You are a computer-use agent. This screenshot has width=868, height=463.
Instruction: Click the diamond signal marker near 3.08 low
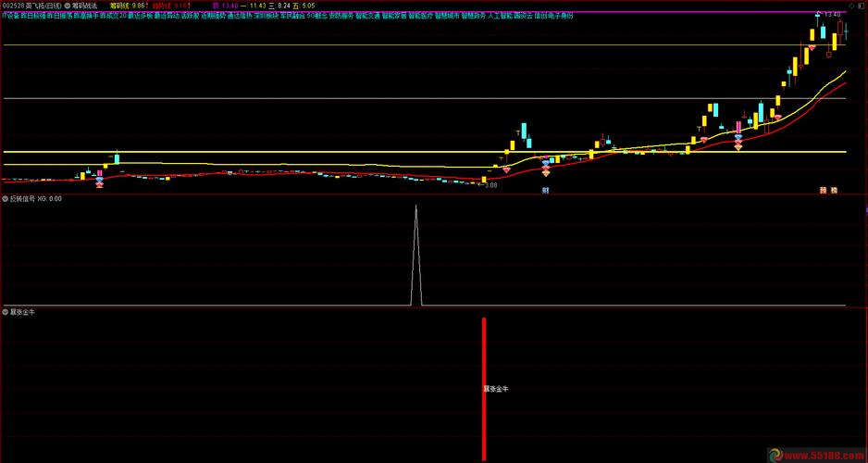(x=506, y=169)
